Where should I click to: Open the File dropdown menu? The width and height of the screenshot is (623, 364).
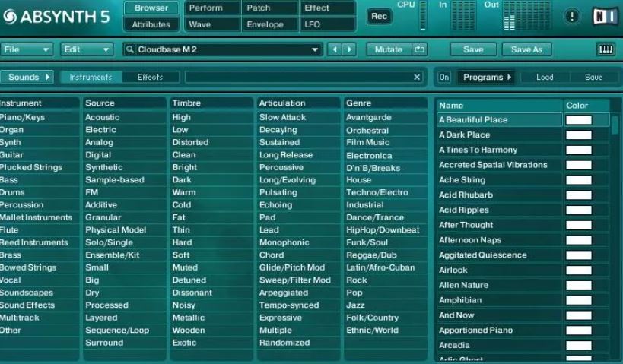click(x=26, y=49)
